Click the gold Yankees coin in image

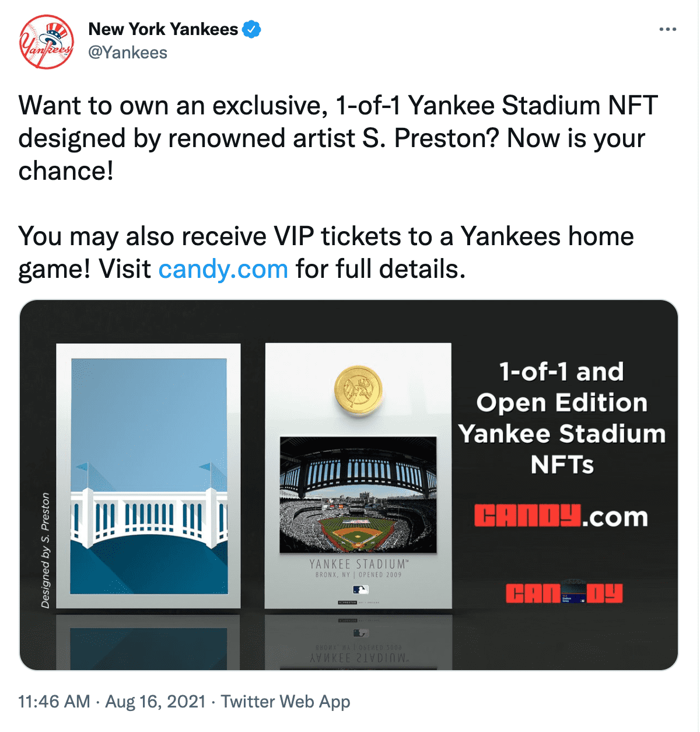358,390
